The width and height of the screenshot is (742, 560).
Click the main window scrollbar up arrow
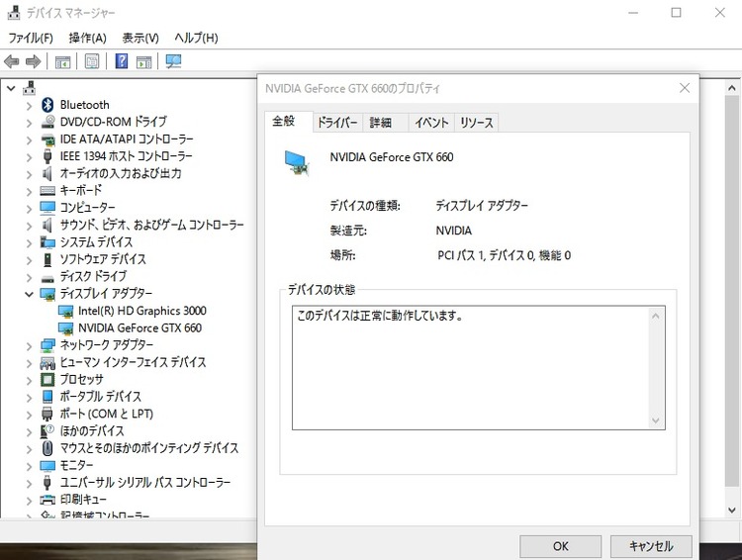click(x=732, y=88)
